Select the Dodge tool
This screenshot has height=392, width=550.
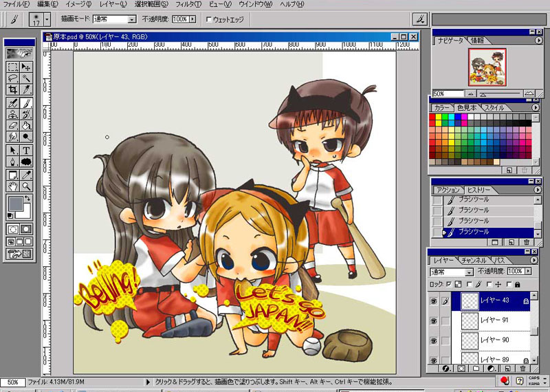pyautogui.click(x=26, y=137)
